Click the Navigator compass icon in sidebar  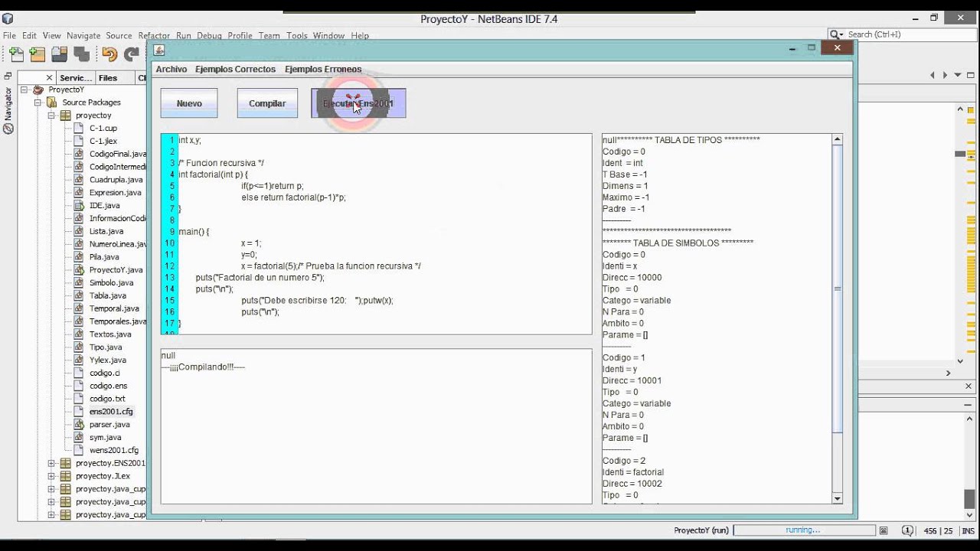pyautogui.click(x=8, y=129)
